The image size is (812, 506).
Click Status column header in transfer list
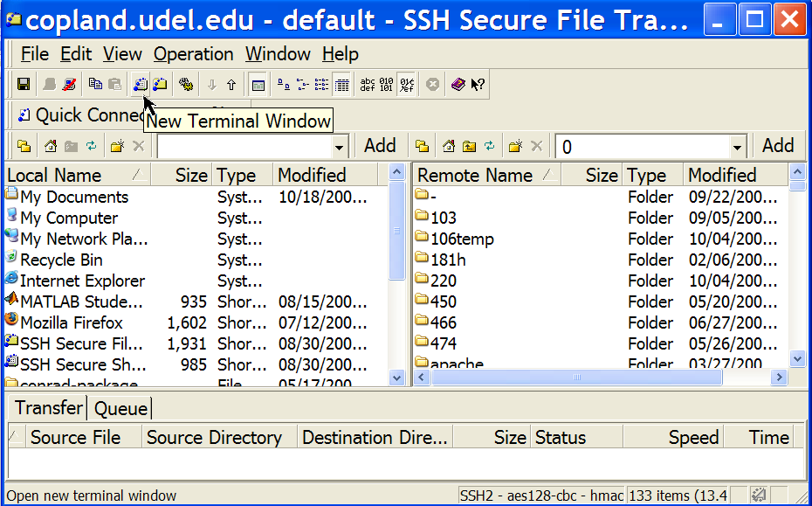click(577, 437)
